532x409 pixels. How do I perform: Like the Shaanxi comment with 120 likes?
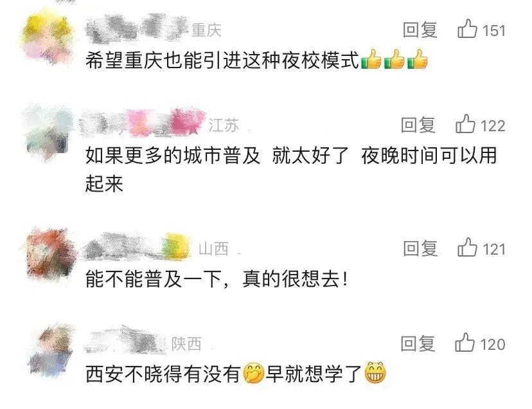click(x=465, y=342)
